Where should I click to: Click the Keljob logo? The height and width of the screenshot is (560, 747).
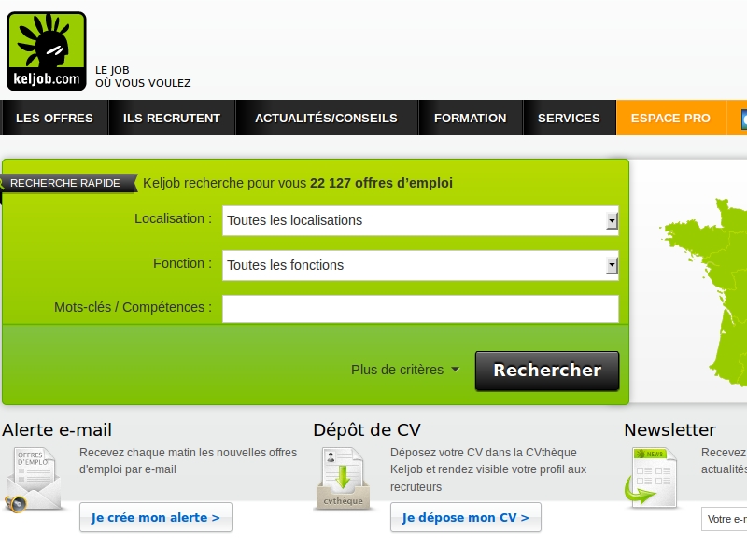click(47, 51)
